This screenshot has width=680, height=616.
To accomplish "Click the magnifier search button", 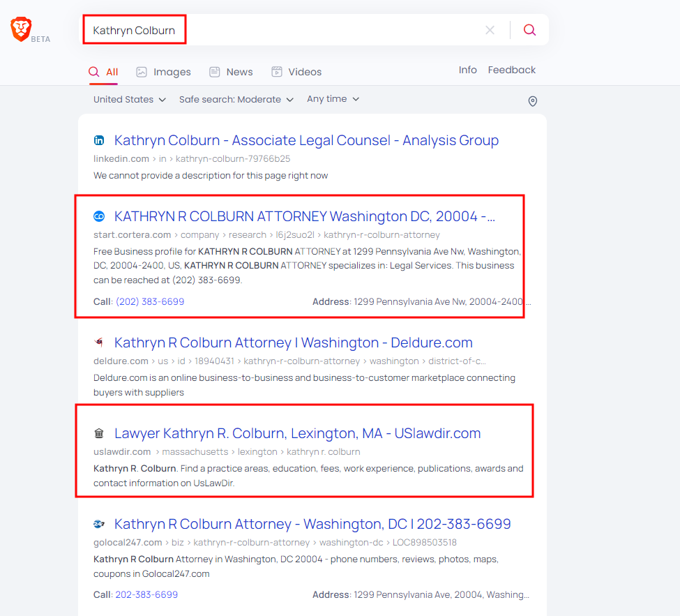I will coord(529,30).
